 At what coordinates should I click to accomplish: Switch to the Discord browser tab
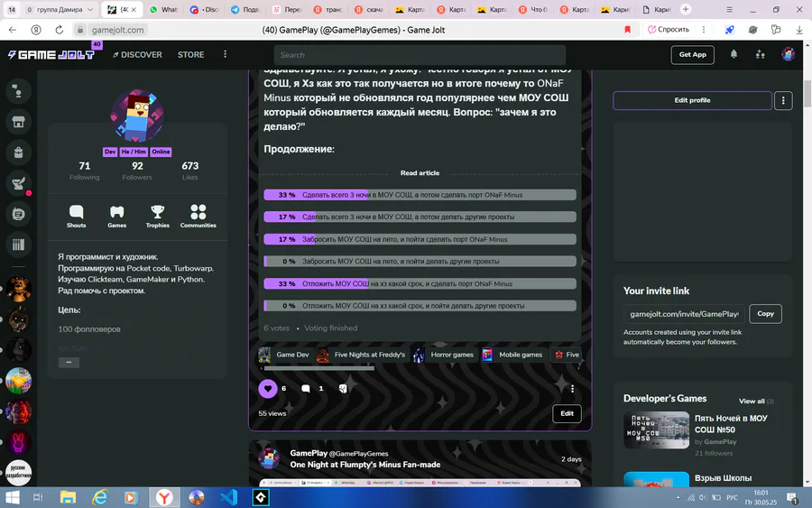(x=205, y=9)
